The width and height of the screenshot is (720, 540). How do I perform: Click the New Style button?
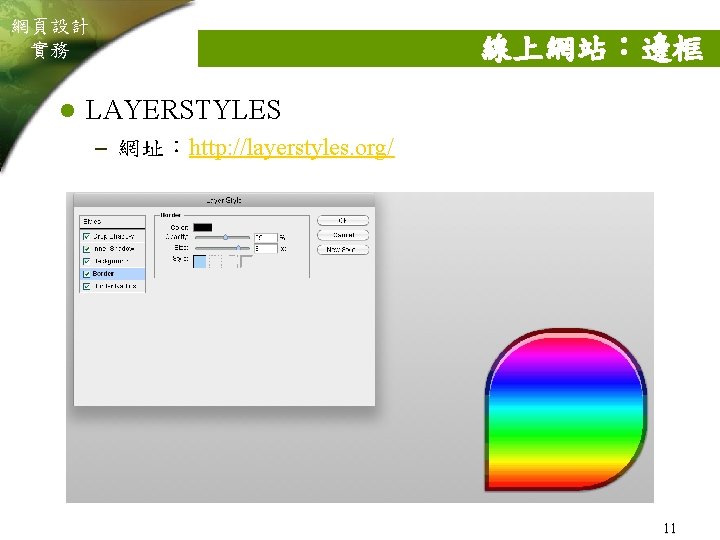[x=343, y=250]
